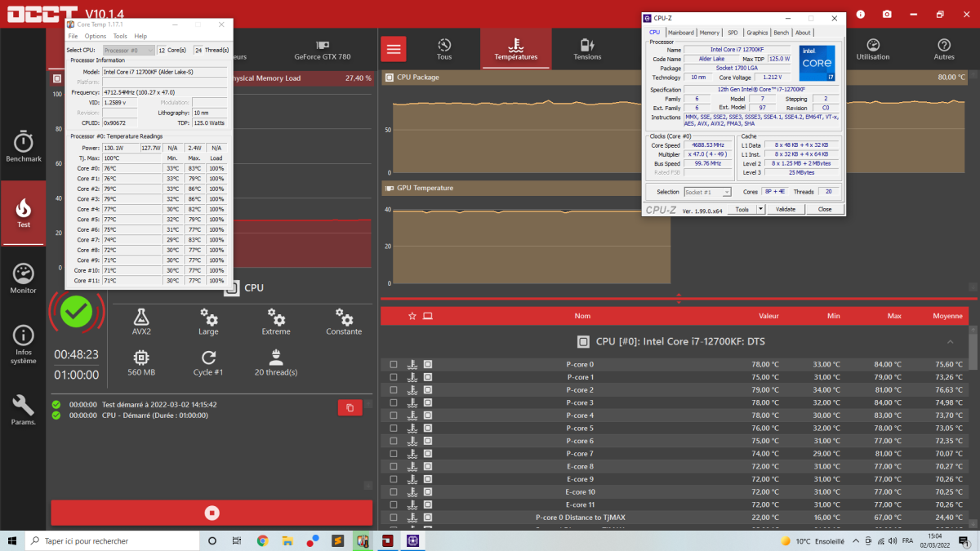This screenshot has height=551, width=980.
Task: Open Infos système in the sidebar
Action: (x=24, y=344)
